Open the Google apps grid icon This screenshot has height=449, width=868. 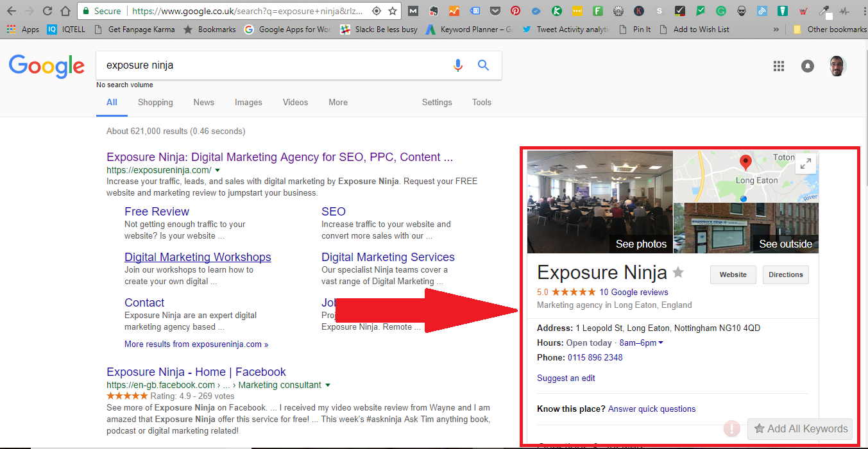[779, 65]
